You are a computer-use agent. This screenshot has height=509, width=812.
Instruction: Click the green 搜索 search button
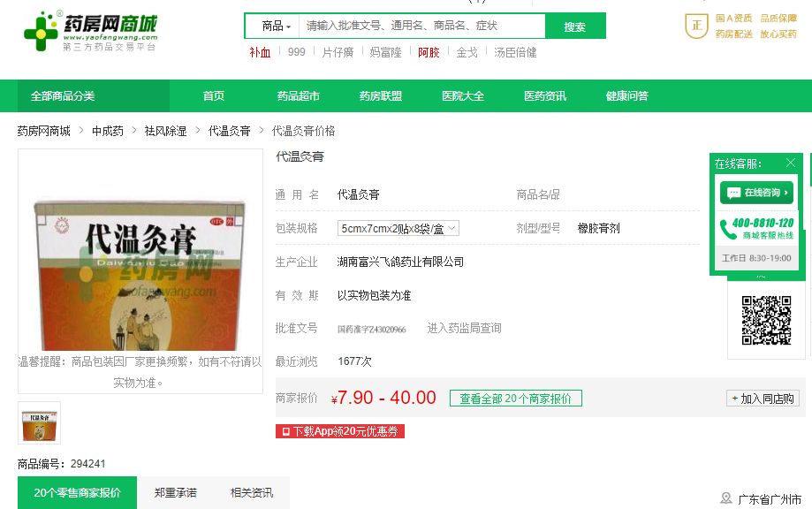click(575, 26)
